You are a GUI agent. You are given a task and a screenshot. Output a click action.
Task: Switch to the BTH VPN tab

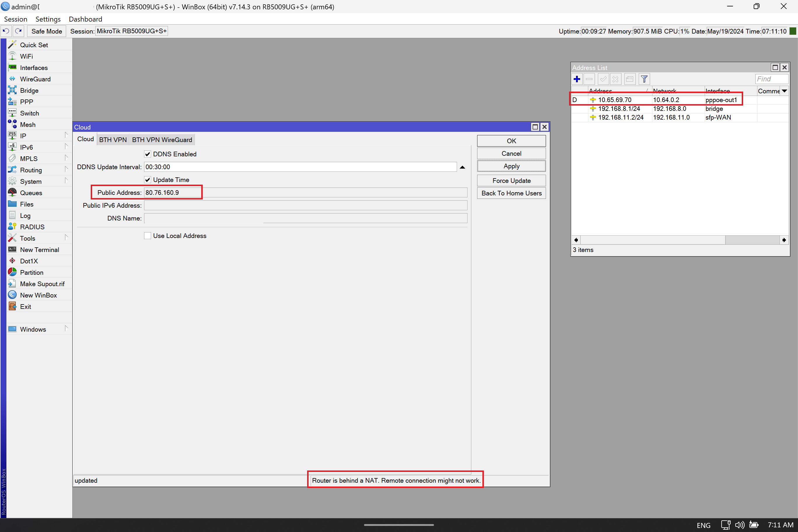pos(113,139)
